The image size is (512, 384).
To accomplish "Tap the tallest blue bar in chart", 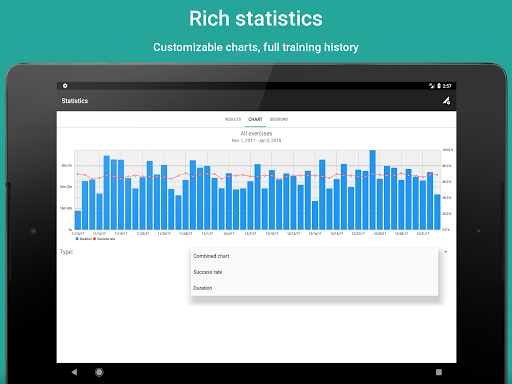I will click(x=373, y=190).
